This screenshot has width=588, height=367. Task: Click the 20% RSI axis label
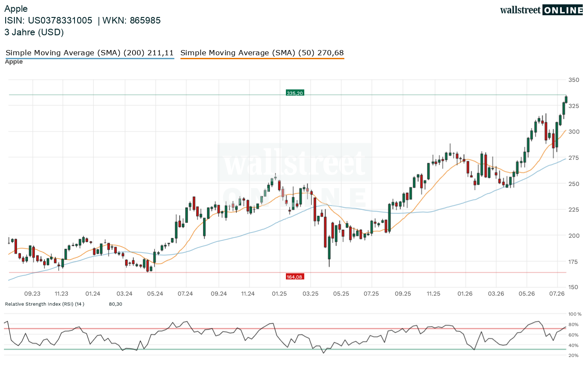point(574,356)
